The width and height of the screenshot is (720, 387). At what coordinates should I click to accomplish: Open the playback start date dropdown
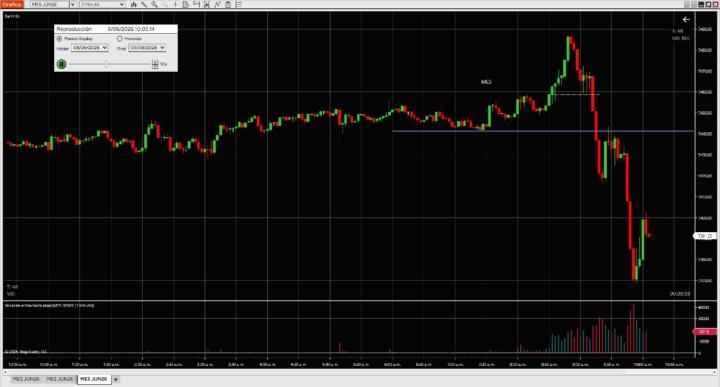(90, 48)
